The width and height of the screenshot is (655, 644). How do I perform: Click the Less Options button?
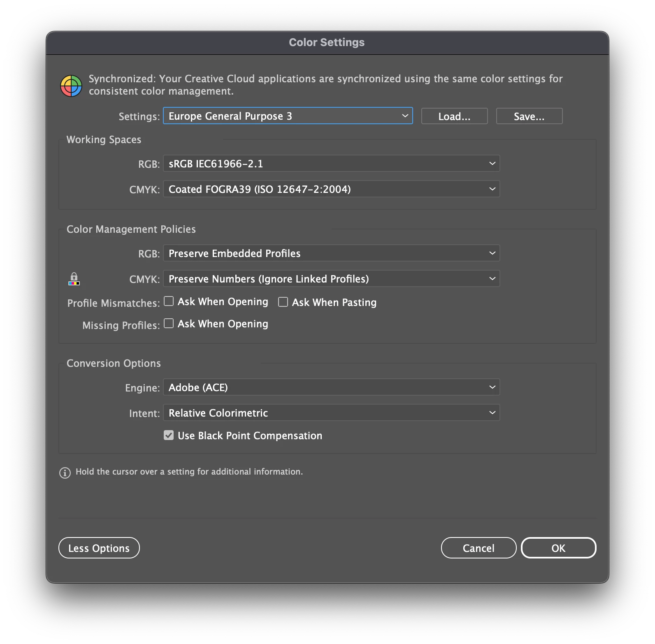point(99,548)
